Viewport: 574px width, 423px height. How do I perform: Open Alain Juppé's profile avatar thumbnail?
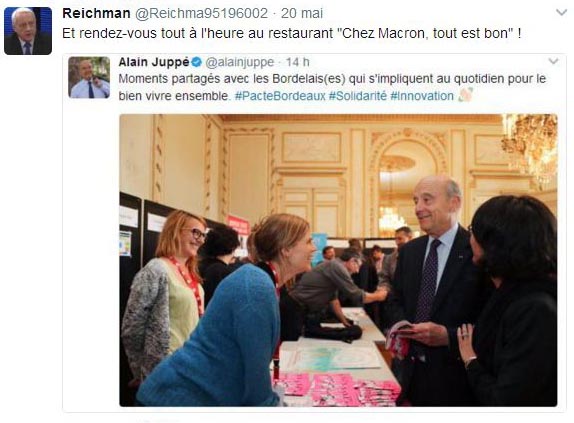[89, 77]
